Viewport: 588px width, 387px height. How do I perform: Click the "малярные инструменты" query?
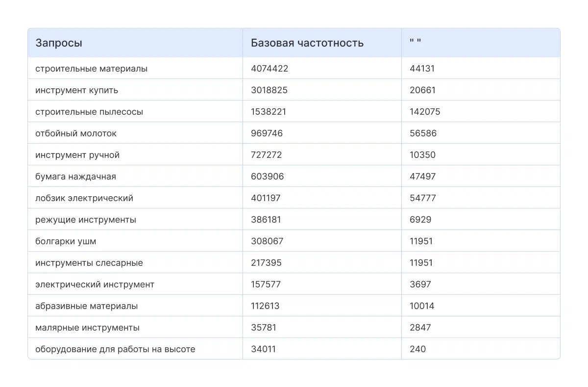click(x=87, y=328)
